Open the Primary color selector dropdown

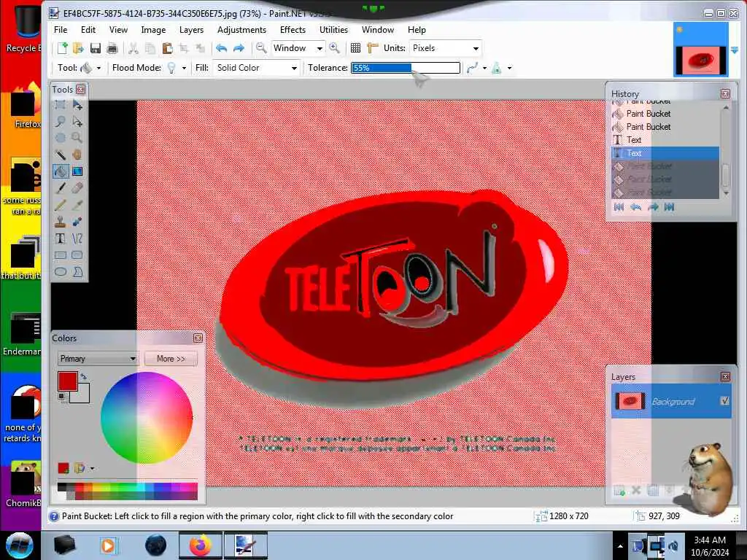pyautogui.click(x=98, y=359)
